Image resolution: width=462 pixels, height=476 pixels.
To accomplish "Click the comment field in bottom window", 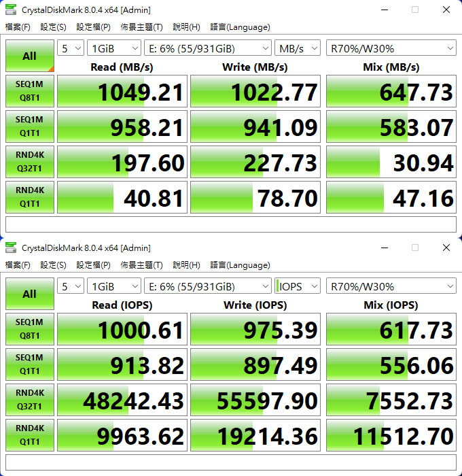I will pos(231,462).
